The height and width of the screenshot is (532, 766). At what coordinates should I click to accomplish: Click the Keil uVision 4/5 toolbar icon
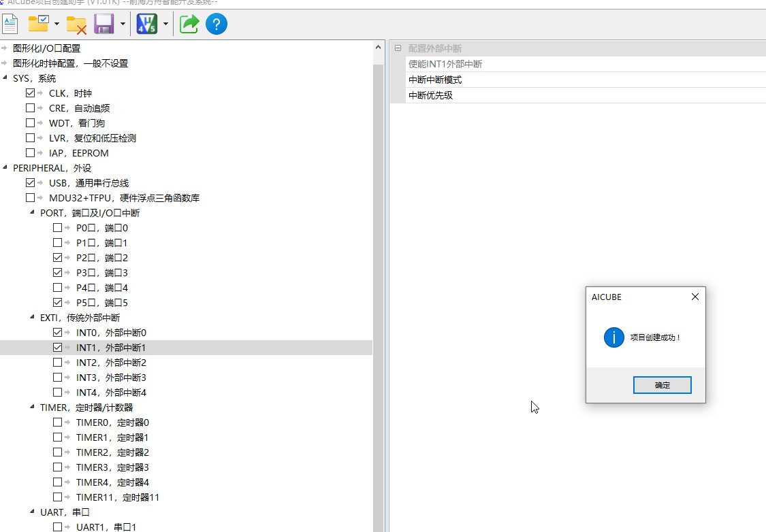click(x=148, y=23)
